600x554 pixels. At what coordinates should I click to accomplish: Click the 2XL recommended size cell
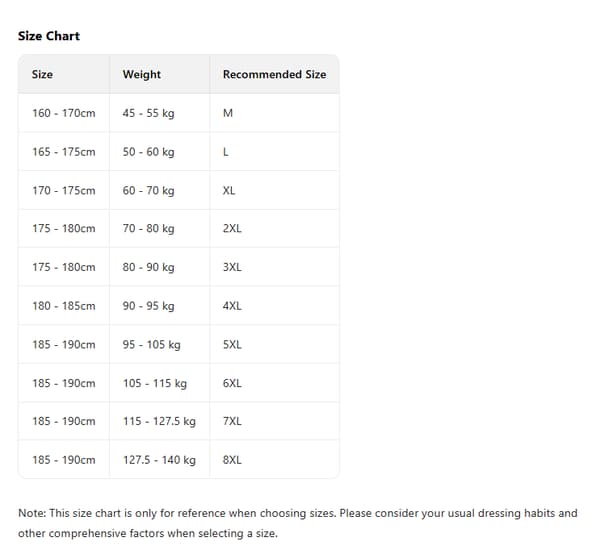(x=274, y=228)
